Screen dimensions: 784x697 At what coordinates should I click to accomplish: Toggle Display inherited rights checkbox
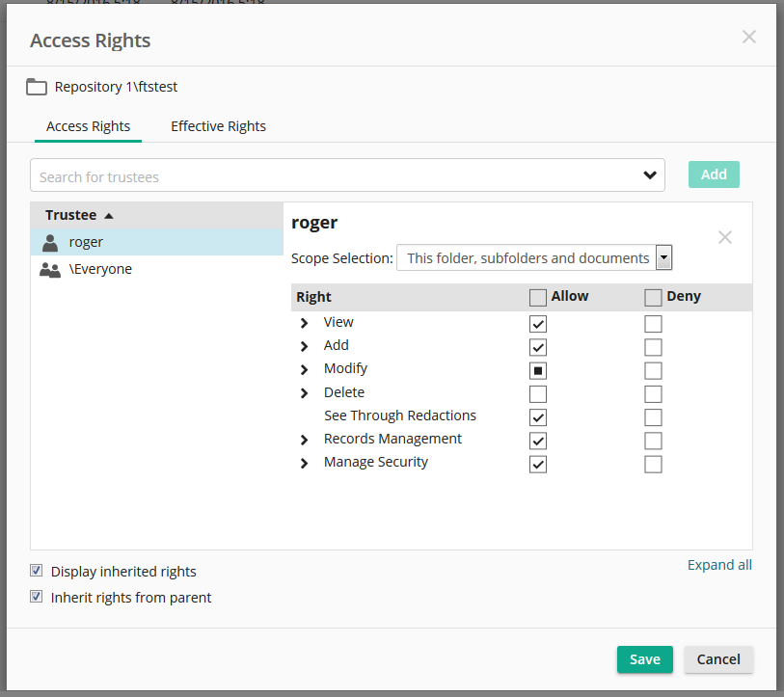click(36, 571)
